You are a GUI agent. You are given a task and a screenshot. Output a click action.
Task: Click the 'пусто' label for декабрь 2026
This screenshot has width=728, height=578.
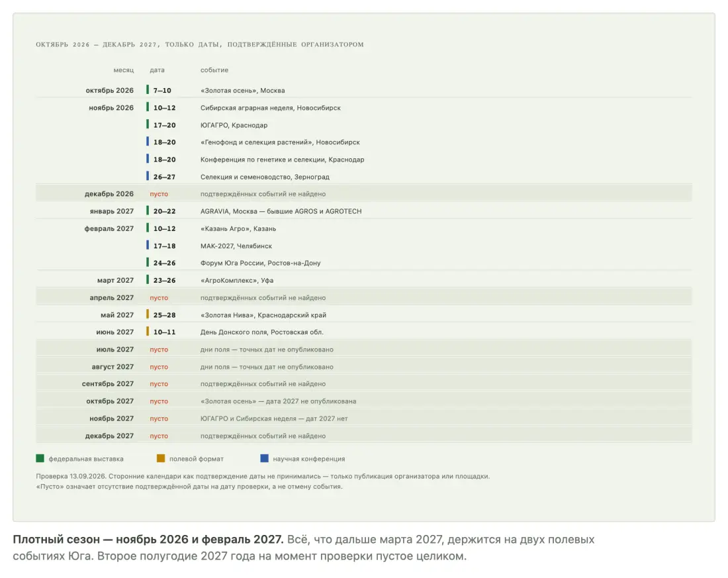pos(159,194)
